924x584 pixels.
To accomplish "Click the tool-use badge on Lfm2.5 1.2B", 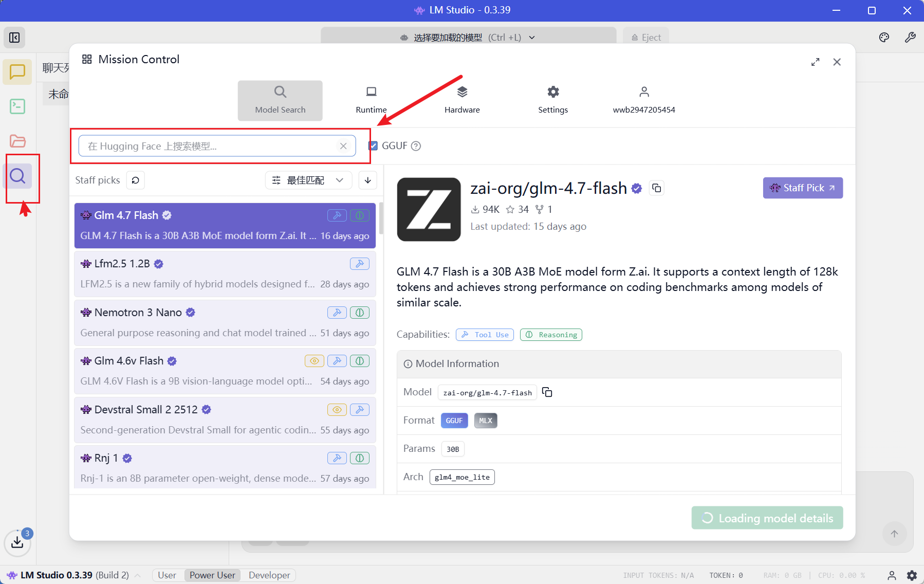I will 360,264.
